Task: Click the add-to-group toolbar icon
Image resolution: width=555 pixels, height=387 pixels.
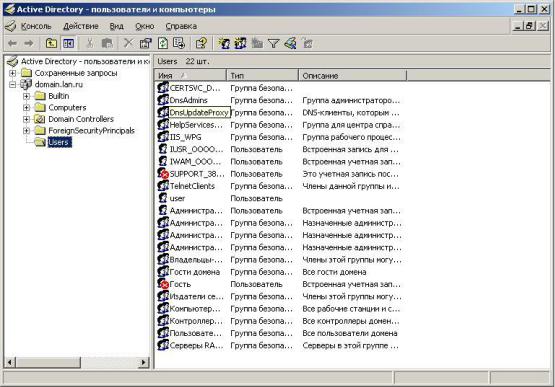Action: tap(308, 44)
